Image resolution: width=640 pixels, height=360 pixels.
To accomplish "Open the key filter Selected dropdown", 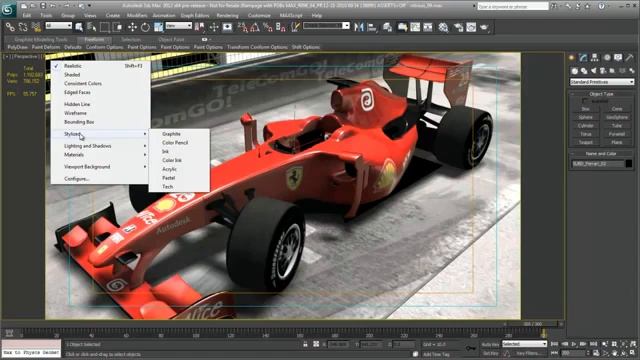I will point(524,344).
